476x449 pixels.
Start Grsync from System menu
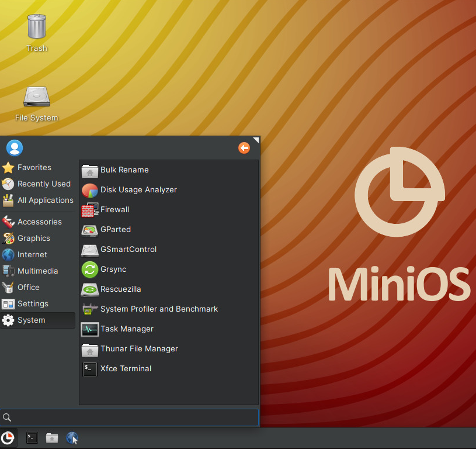pos(113,270)
